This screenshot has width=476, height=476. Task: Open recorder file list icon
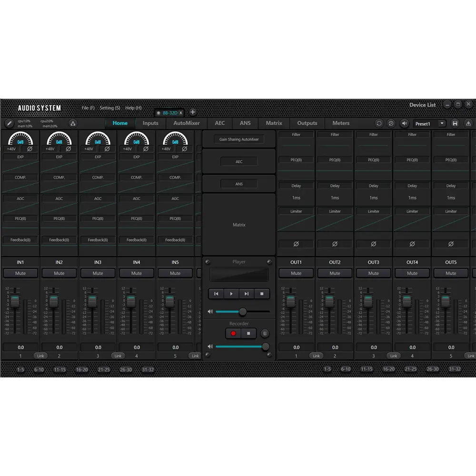265,333
